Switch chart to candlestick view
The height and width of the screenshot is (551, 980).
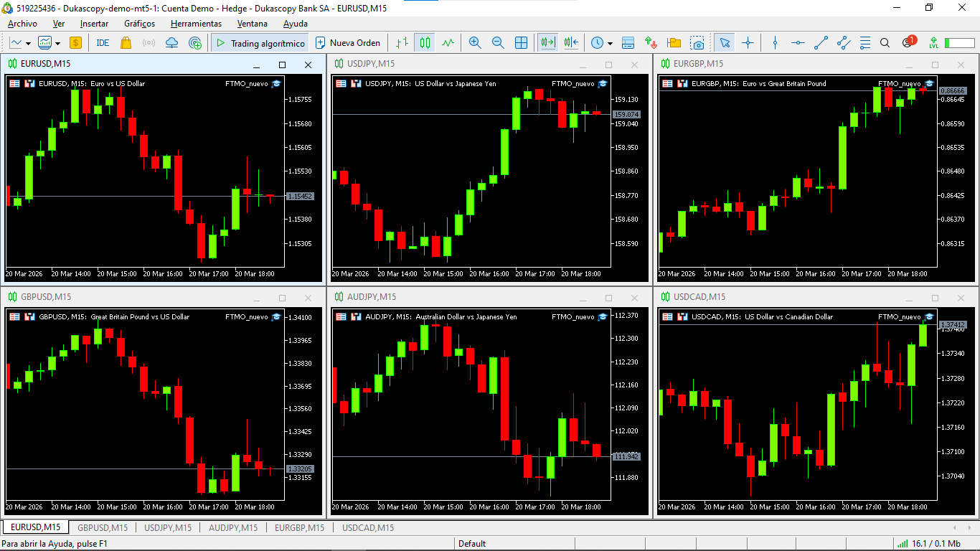click(425, 43)
